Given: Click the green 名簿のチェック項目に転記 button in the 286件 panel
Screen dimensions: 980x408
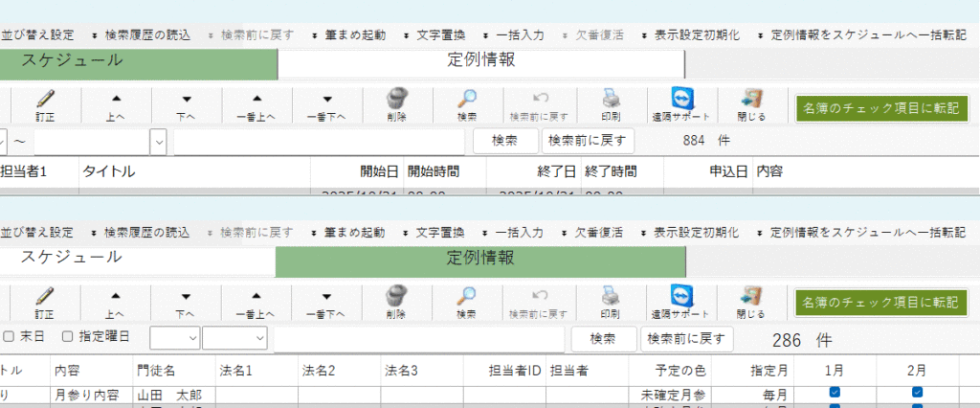Looking at the screenshot, I should coord(880,302).
